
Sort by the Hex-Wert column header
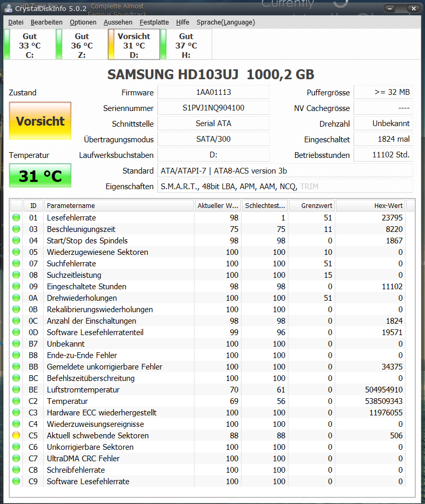point(370,206)
